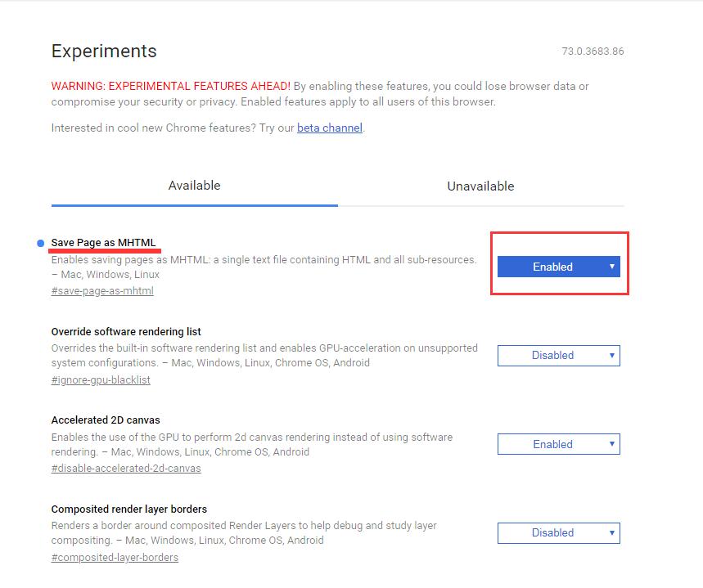Click the Experiments page heading

point(104,51)
